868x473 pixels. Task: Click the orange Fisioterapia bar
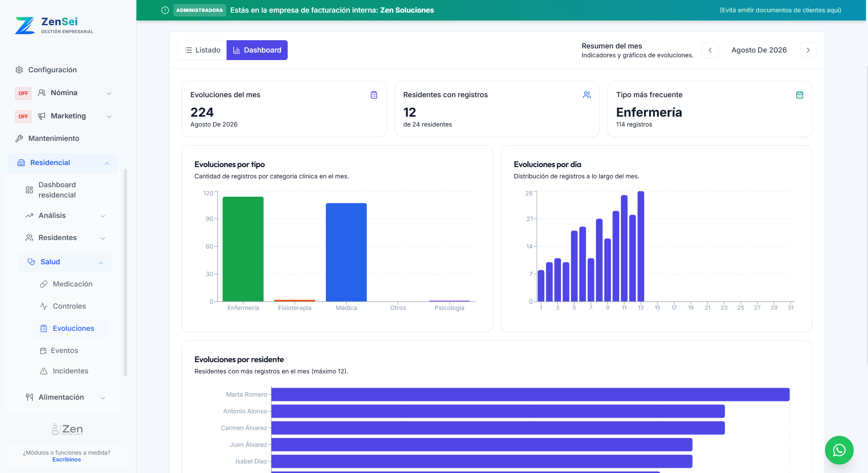coord(295,300)
